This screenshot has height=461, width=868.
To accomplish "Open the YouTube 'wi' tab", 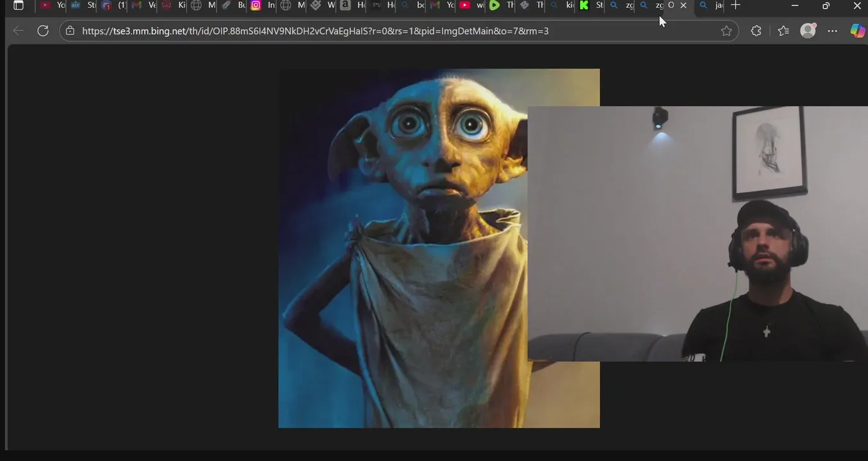I will [472, 5].
